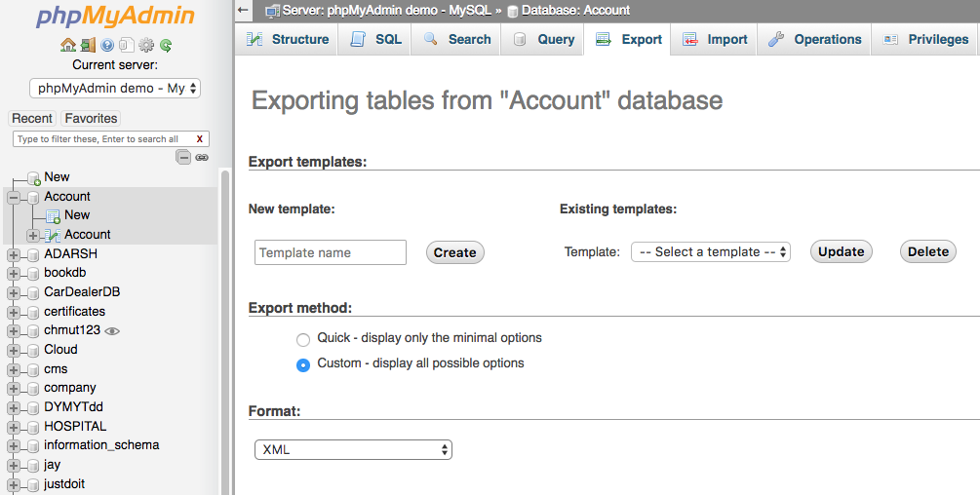This screenshot has width=980, height=495.
Task: Switch to the Operations tab
Action: [x=814, y=39]
